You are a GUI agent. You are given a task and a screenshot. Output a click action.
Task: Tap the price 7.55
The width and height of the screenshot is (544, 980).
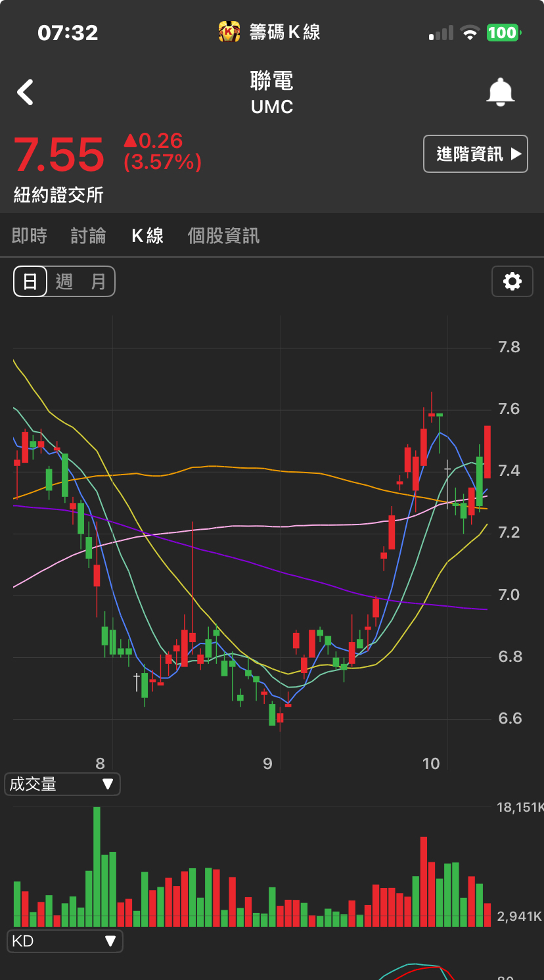(59, 155)
